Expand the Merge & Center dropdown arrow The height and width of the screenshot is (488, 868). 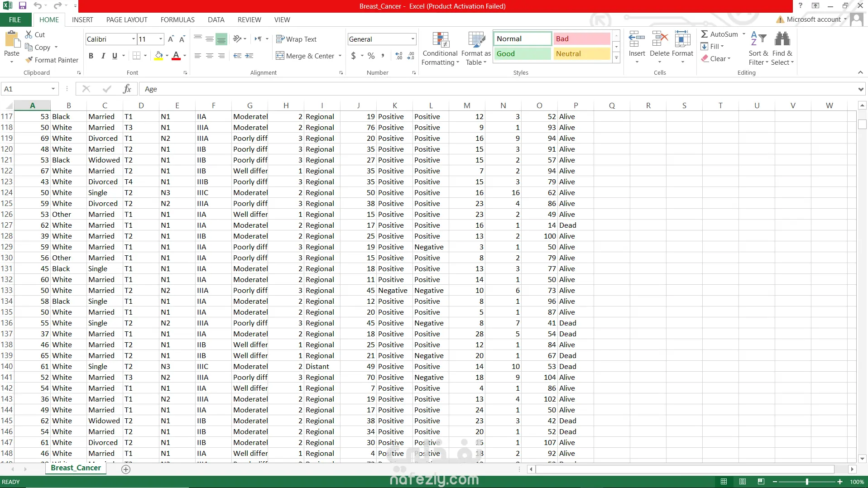(340, 56)
